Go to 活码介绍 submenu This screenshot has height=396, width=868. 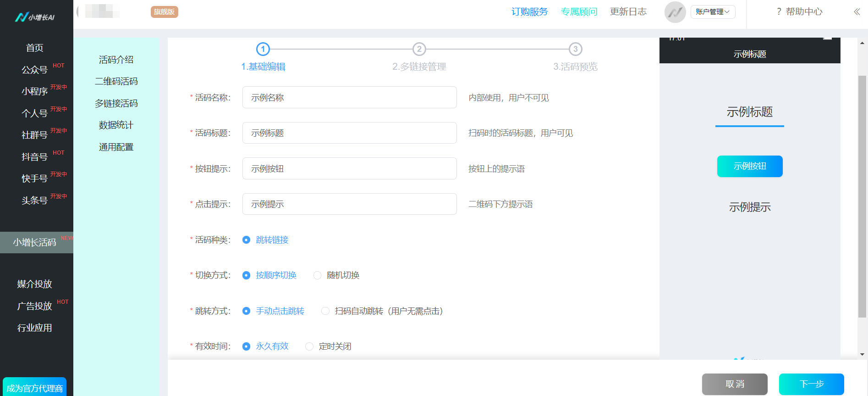[x=116, y=60]
